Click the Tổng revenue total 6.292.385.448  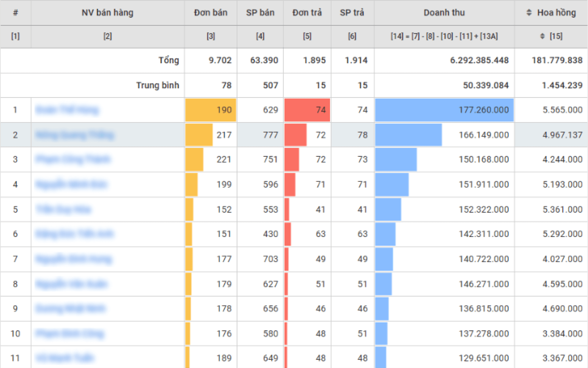coord(479,60)
